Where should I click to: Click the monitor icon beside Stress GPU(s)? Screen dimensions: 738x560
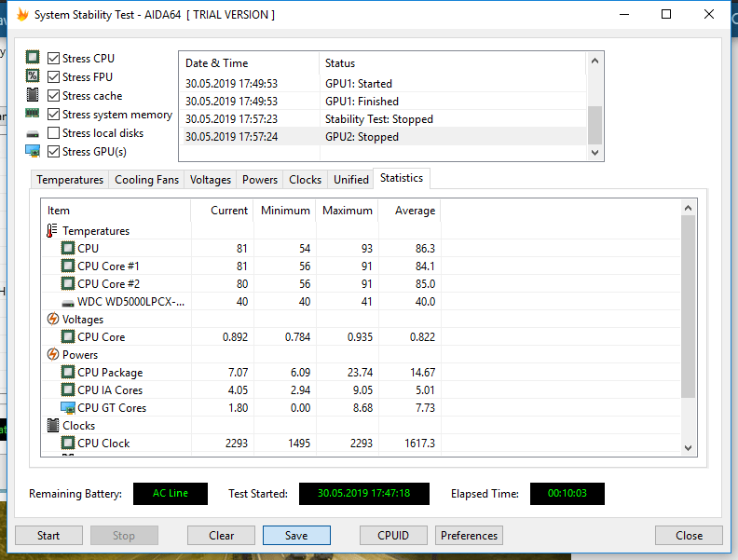(x=33, y=151)
